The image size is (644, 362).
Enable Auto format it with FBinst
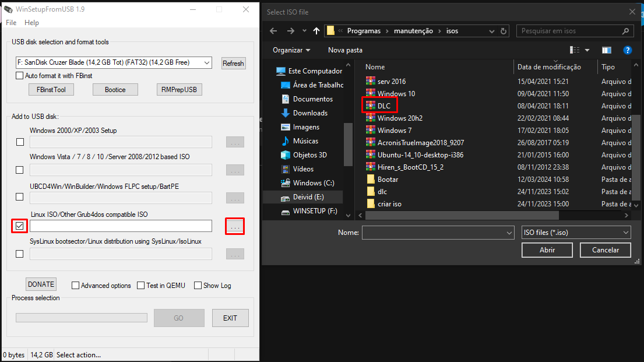click(x=19, y=76)
